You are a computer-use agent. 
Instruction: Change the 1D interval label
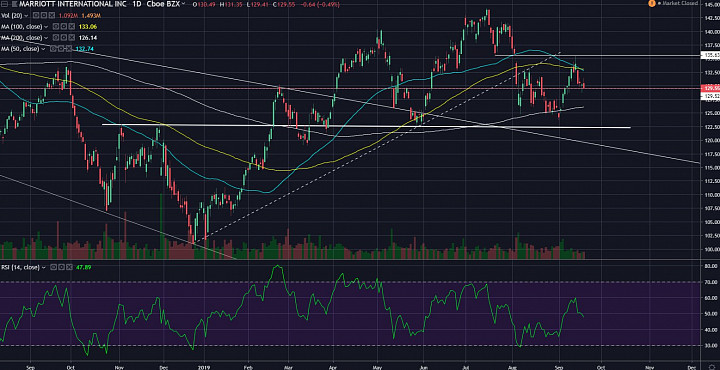pyautogui.click(x=136, y=4)
